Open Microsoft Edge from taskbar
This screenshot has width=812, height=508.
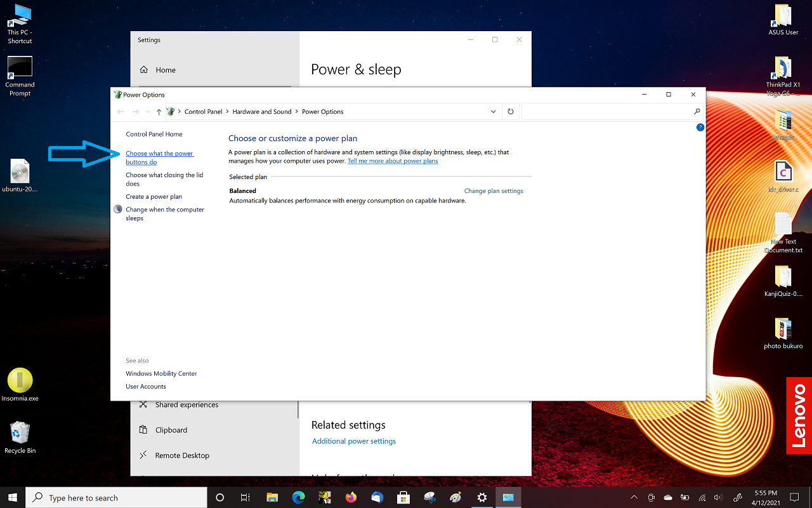[x=298, y=497]
